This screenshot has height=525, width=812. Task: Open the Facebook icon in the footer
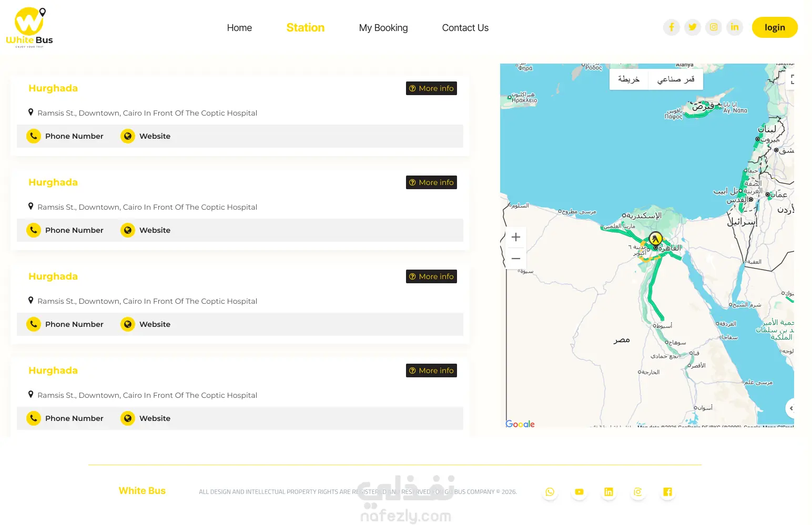667,492
